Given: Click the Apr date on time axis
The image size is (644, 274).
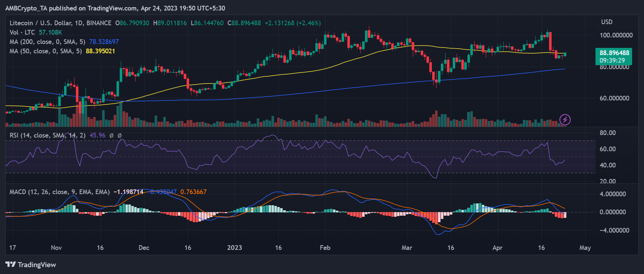Looking at the screenshot, I should point(497,248).
